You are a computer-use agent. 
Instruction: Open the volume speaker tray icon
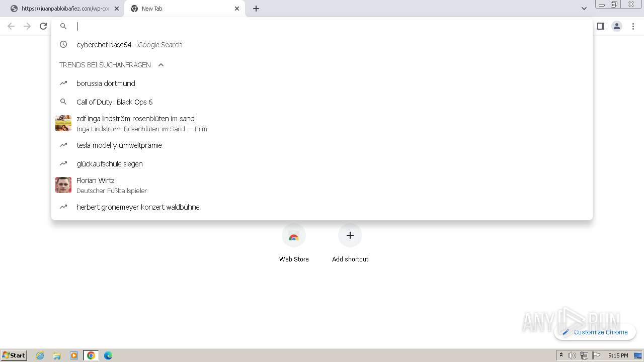tap(572, 355)
